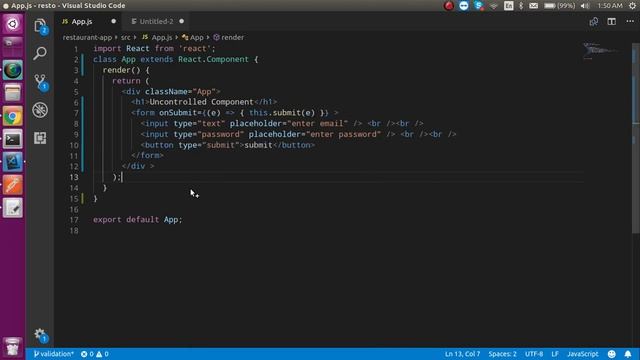640x360 pixels.
Task: Select restaurant-app in the breadcrumb
Action: point(87,37)
